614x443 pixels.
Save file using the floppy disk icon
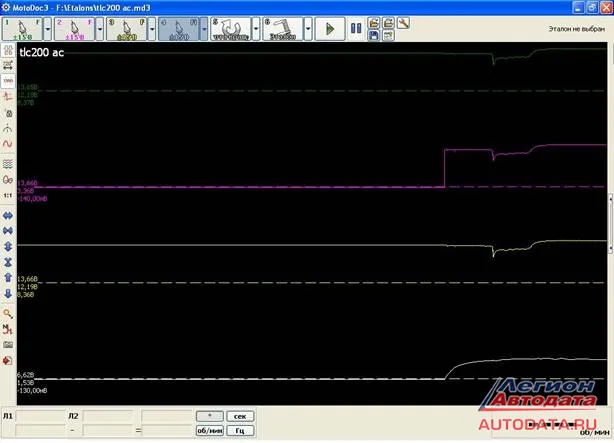[374, 36]
